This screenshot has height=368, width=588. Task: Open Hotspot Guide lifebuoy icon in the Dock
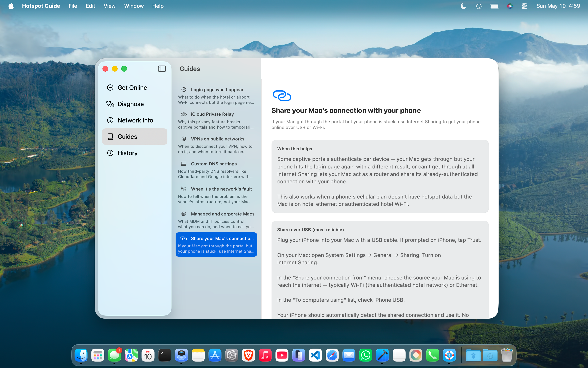pos(449,355)
